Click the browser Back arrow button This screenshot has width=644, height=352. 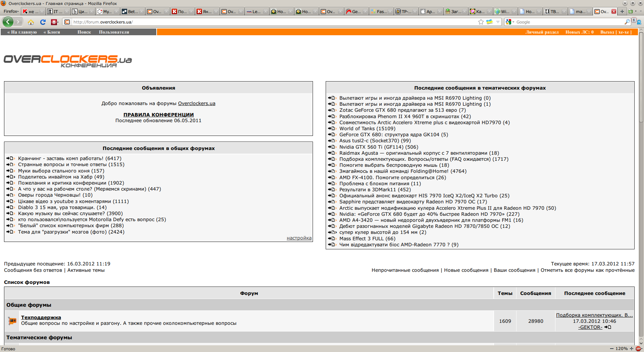coord(8,22)
